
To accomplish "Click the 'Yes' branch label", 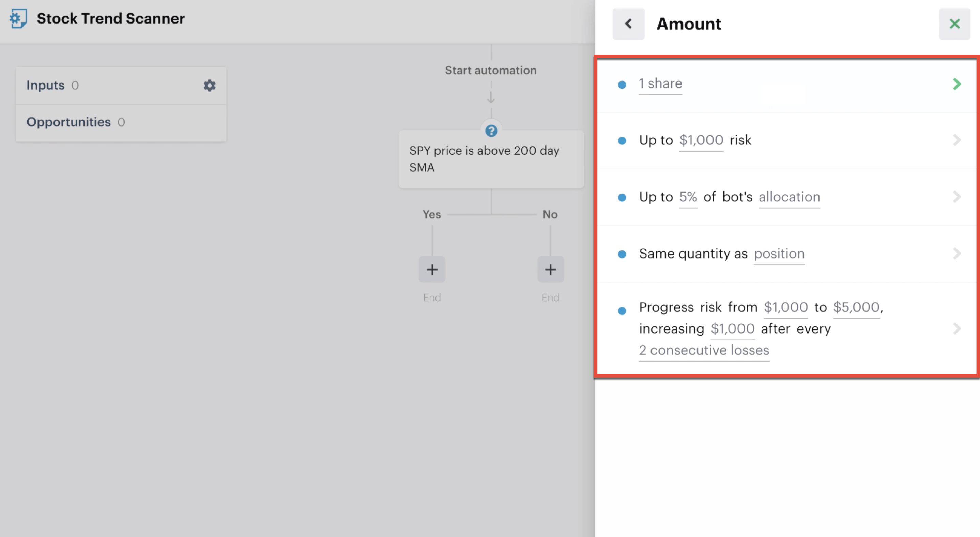I will 431,215.
